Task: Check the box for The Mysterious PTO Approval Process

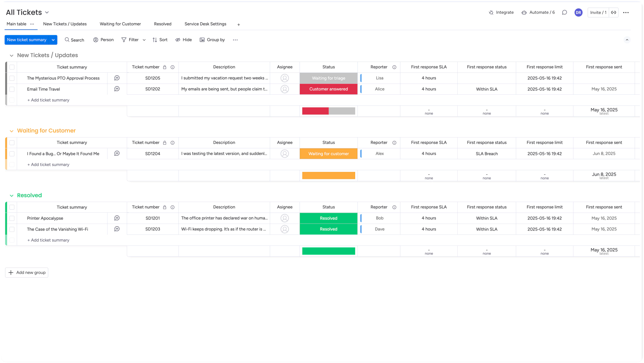Action: [12, 78]
